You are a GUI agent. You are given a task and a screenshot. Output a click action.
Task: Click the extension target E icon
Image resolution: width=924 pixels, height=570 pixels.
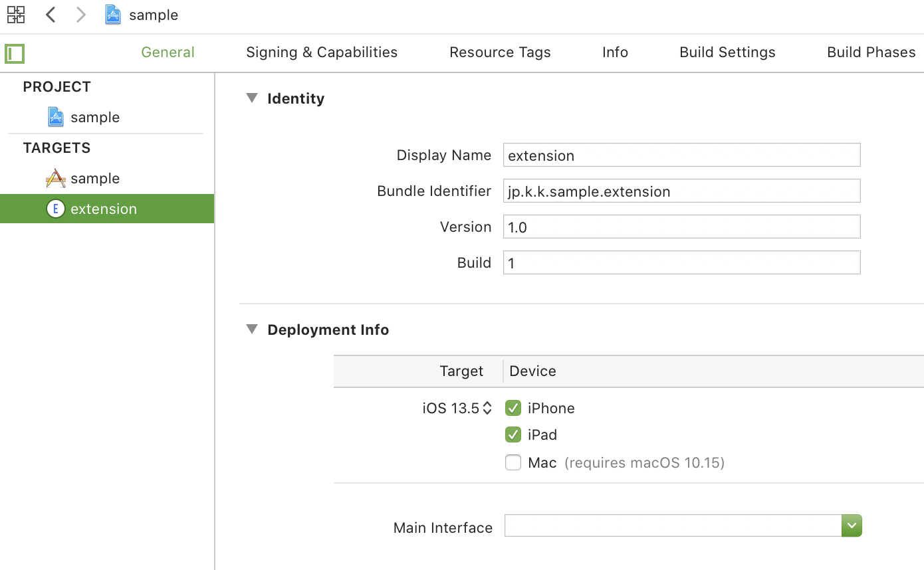56,209
